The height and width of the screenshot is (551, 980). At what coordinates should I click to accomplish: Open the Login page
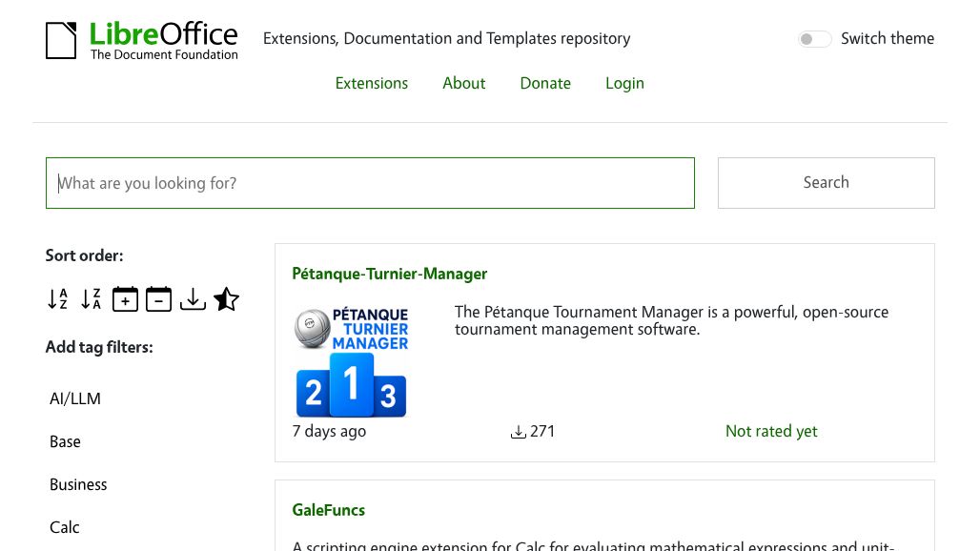tap(624, 83)
